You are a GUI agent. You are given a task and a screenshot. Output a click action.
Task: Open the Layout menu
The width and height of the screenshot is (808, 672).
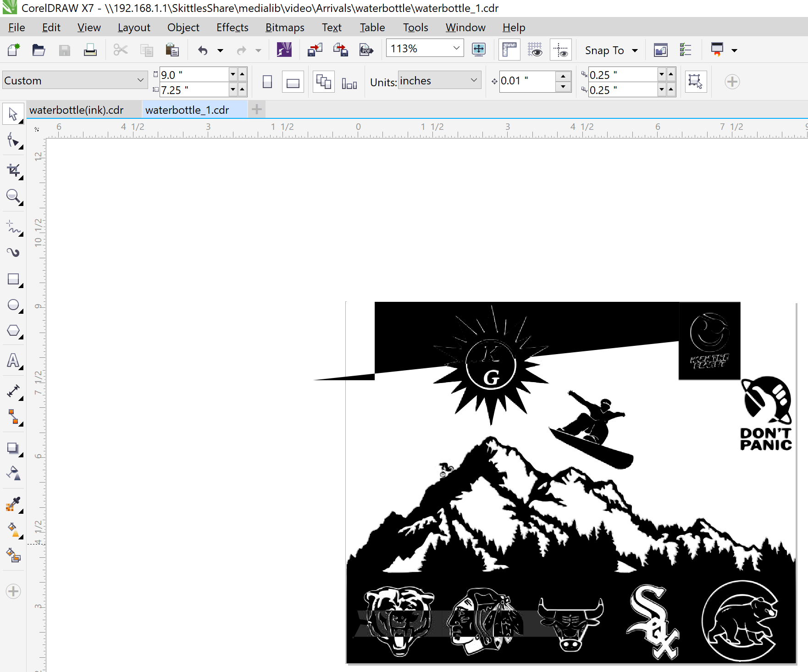point(134,28)
